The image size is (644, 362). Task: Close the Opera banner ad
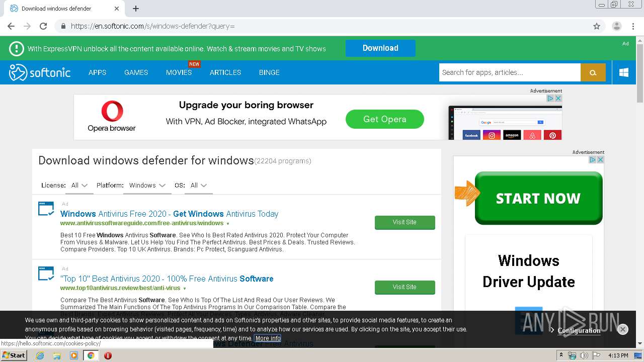coord(558,99)
